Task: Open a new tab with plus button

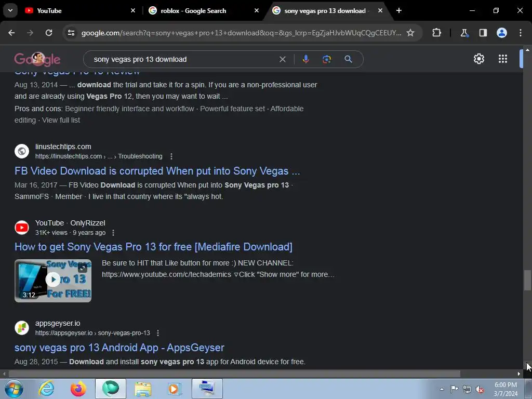Action: click(399, 10)
